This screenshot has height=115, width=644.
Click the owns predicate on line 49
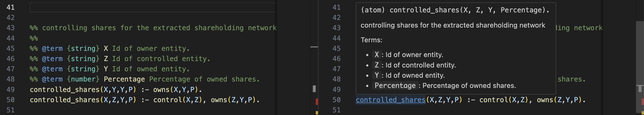(x=161, y=90)
